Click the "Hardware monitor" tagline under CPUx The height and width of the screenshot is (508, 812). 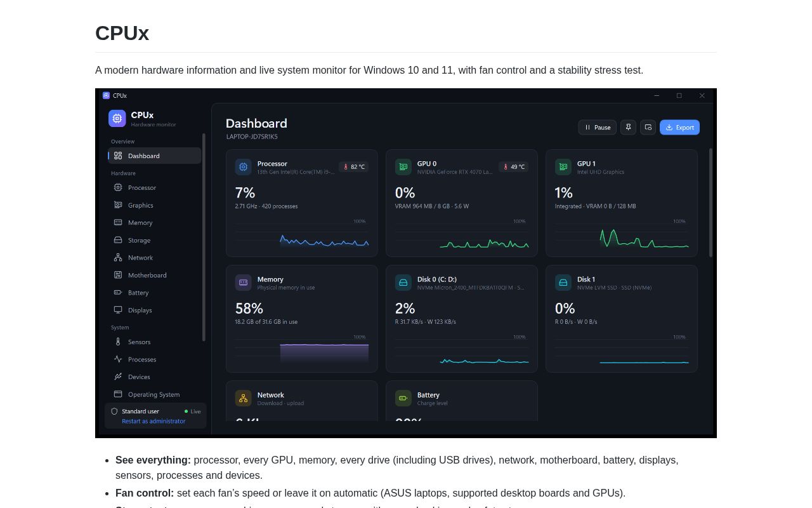click(x=154, y=124)
